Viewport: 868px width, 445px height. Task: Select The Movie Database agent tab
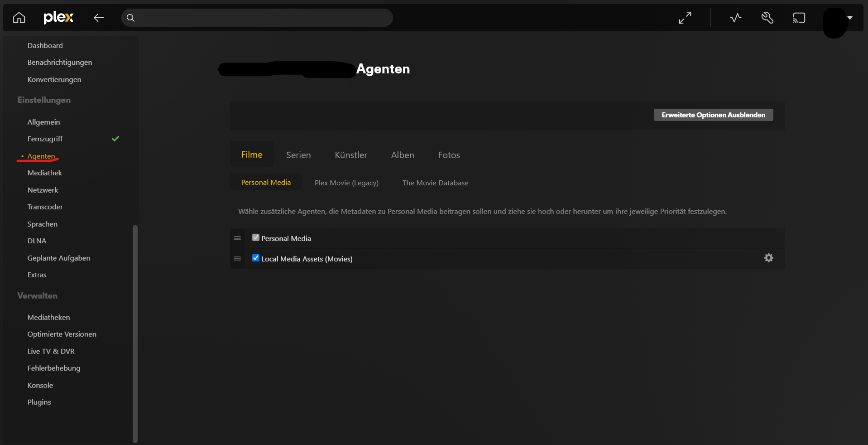click(x=435, y=183)
